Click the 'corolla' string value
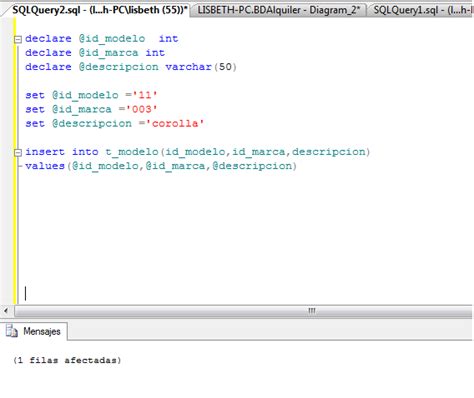The width and height of the screenshot is (474, 398). pos(175,123)
